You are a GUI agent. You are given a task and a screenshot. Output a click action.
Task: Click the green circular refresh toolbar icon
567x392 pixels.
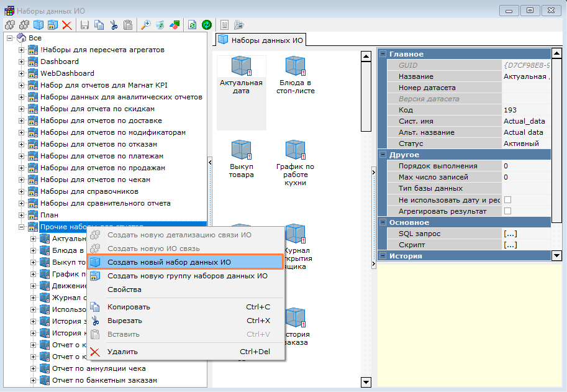tap(207, 25)
